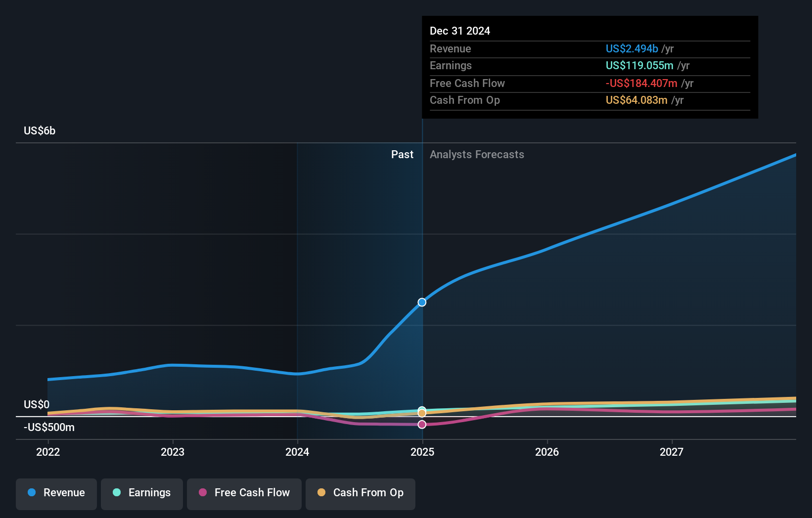
Task: Click the -US$500m y-axis label
Action: pyautogui.click(x=49, y=428)
